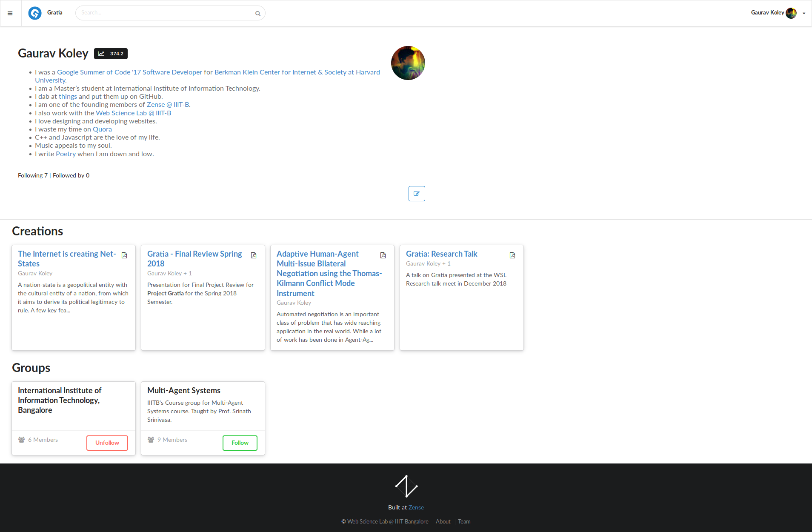Open the hamburger sidebar menu
Viewport: 812px width, 532px height.
click(x=10, y=13)
